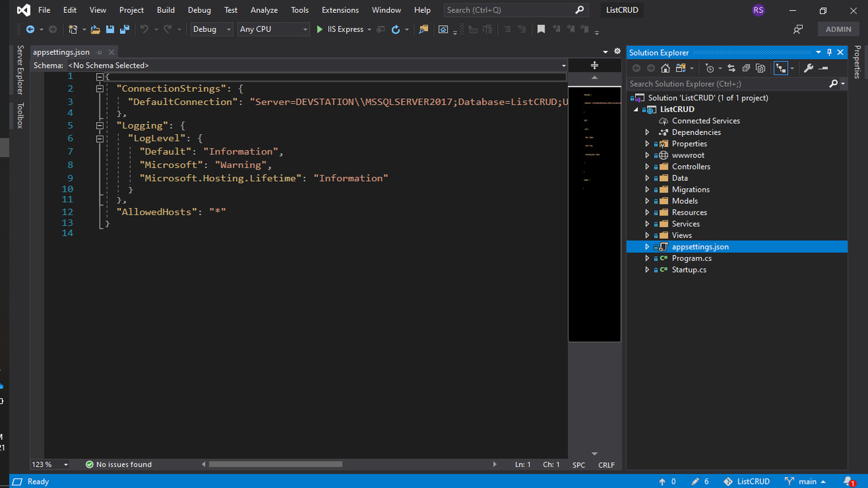Viewport: 868px width, 488px height.
Task: Toggle Show All Files in Solution Explorer
Action: click(x=761, y=68)
